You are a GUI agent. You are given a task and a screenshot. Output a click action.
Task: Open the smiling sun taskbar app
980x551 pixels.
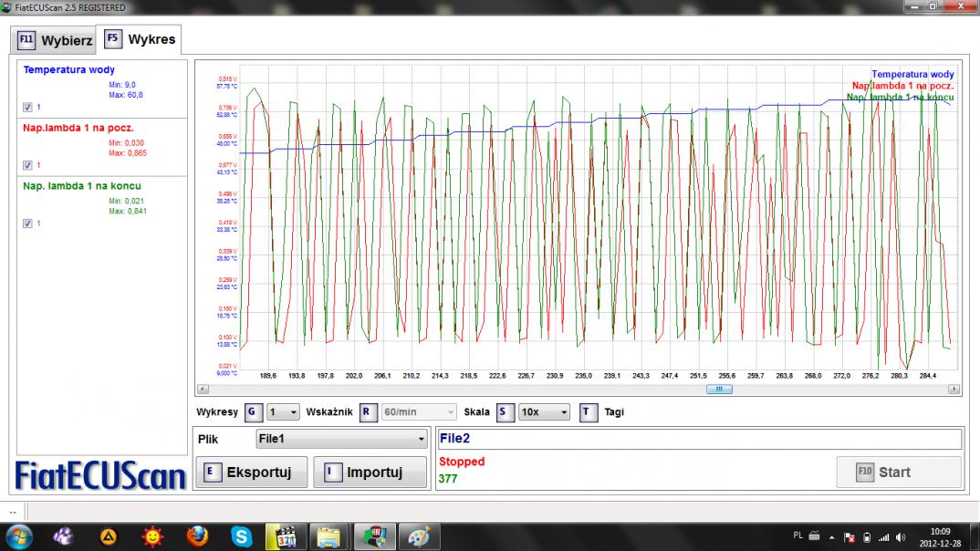click(152, 536)
